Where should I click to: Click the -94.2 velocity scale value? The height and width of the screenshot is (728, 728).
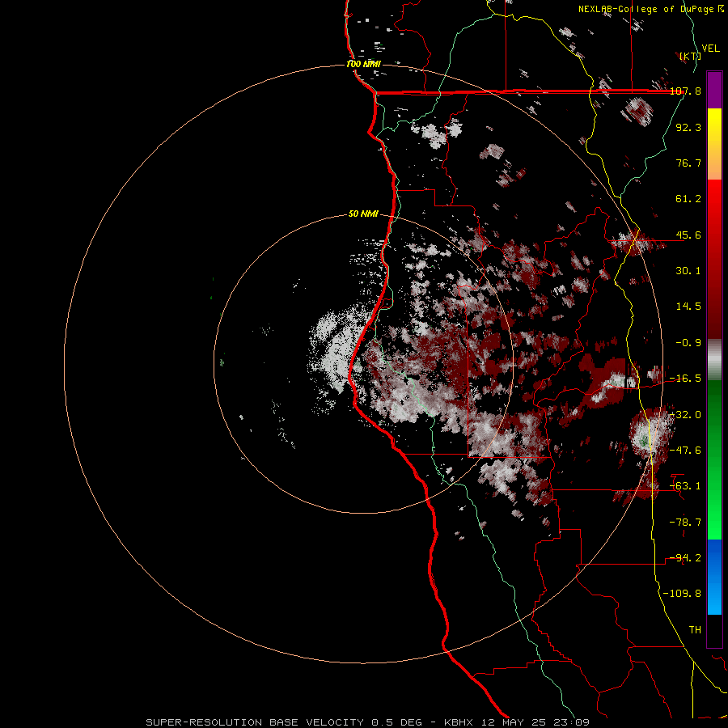coord(685,558)
